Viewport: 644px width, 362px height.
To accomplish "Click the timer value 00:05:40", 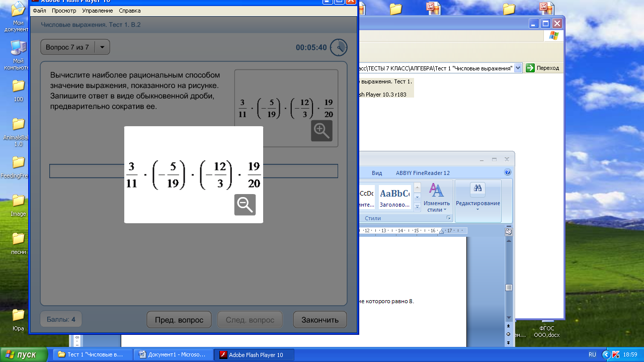I will [311, 48].
